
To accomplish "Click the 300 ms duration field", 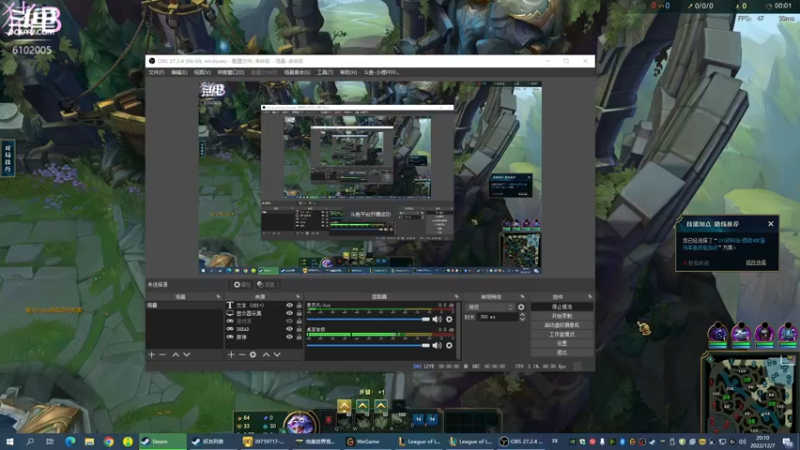I will [497, 317].
